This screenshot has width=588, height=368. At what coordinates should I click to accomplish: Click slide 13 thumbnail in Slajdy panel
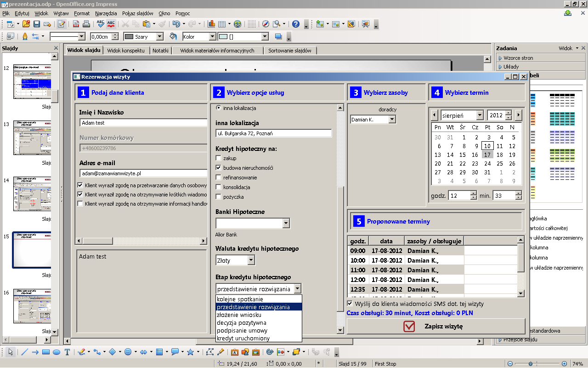(x=32, y=138)
